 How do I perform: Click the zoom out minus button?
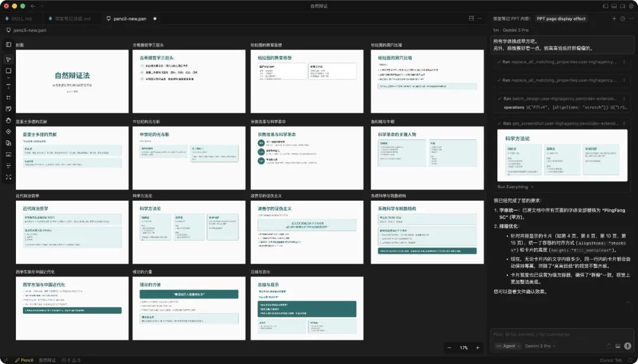(450, 347)
